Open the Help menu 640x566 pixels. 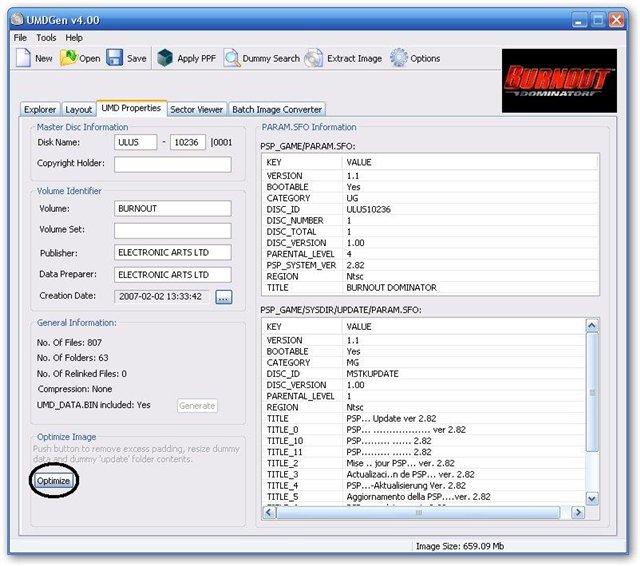coord(74,37)
